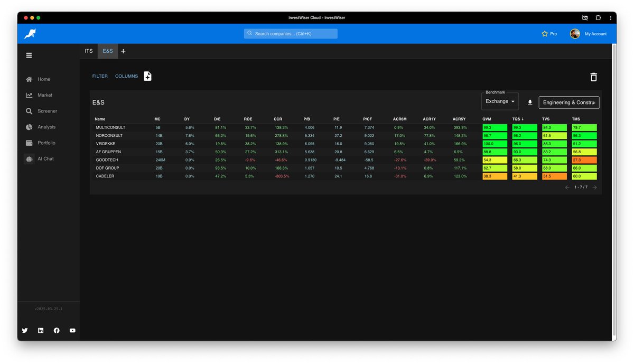
Task: Open the NORCONSULT row
Action: coord(346,136)
